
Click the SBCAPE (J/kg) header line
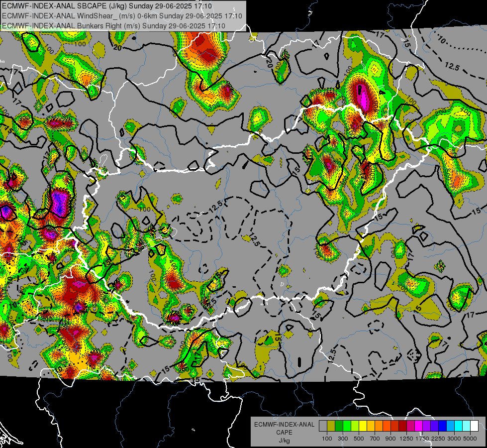coord(107,6)
